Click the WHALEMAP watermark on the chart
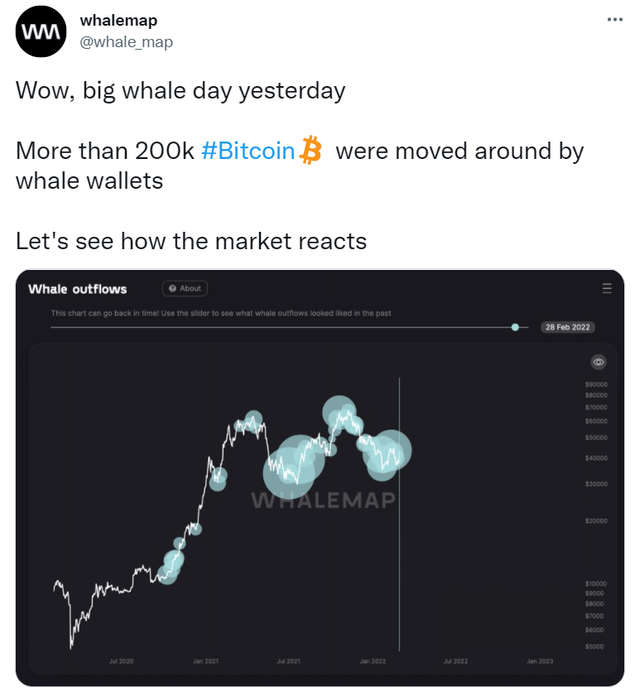Image resolution: width=640 pixels, height=688 pixels. 323,500
